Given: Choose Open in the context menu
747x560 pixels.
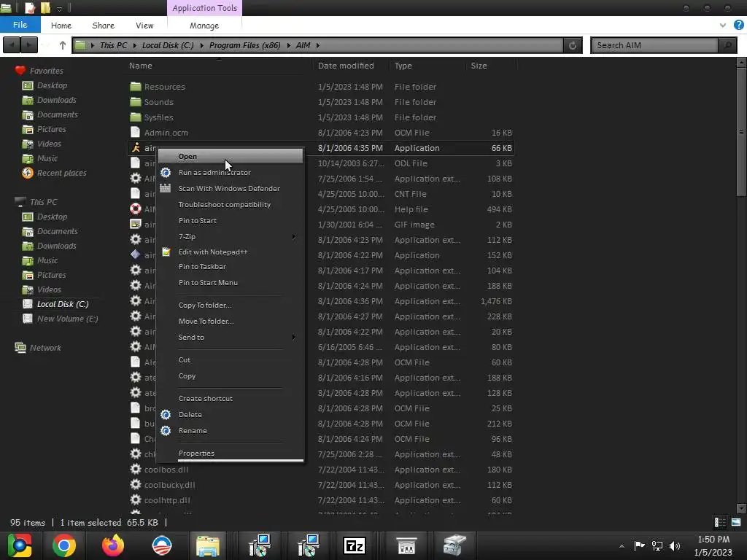Looking at the screenshot, I should point(231,156).
